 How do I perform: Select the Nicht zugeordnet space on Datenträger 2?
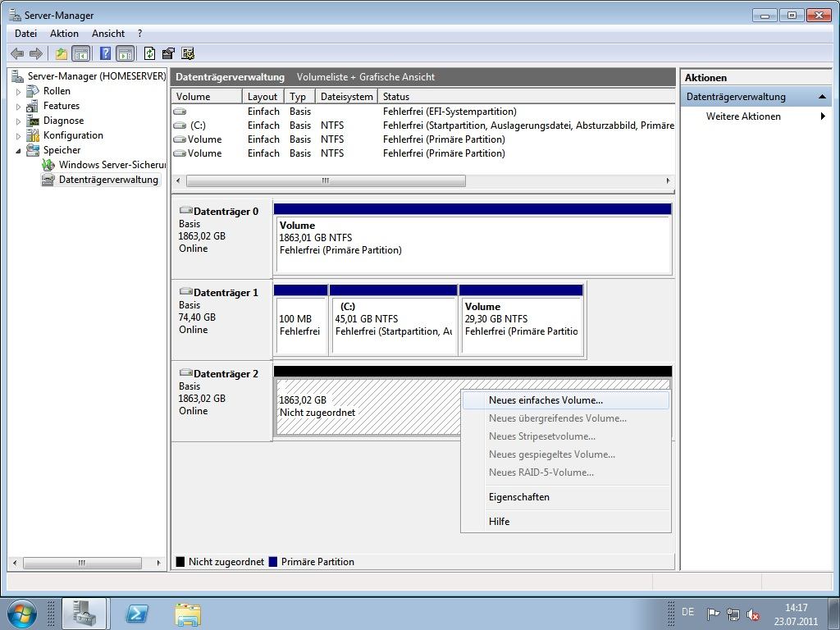point(368,407)
